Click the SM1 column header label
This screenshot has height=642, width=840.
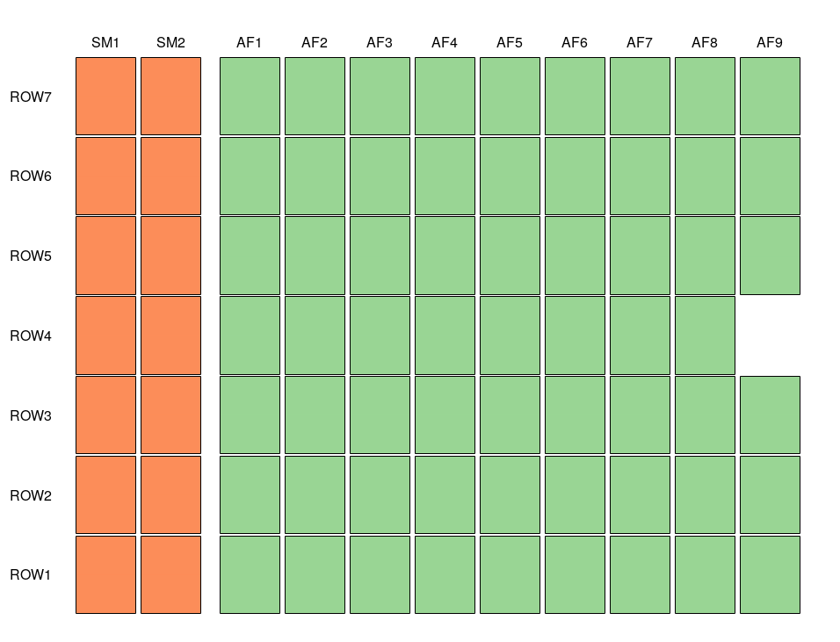[105, 42]
